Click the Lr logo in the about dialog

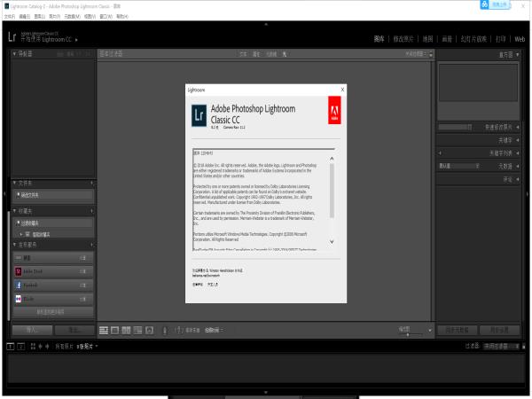[199, 115]
